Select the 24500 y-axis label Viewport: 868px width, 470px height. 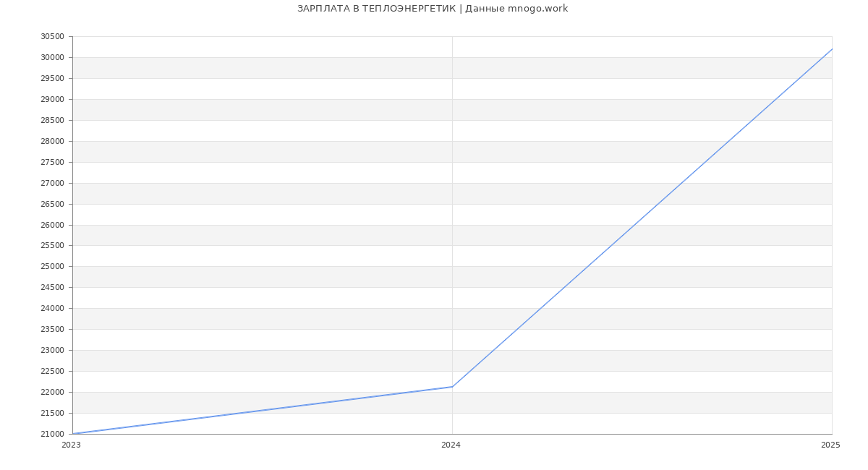pyautogui.click(x=52, y=288)
